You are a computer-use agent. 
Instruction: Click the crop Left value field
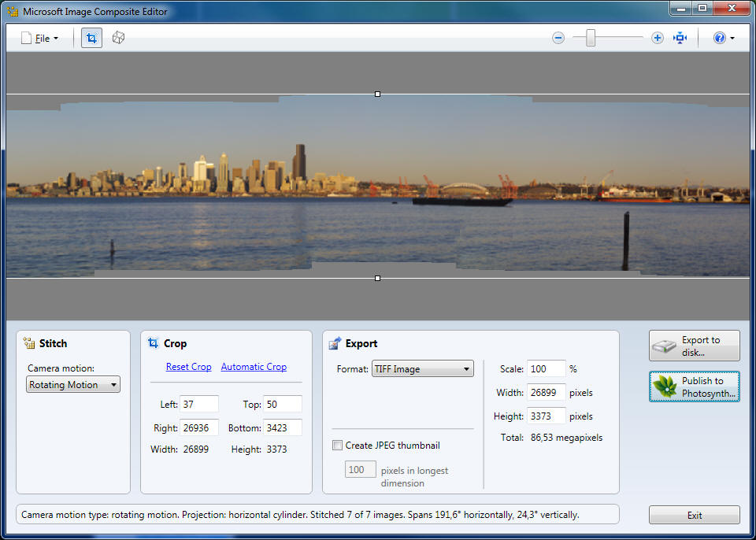[x=198, y=404]
